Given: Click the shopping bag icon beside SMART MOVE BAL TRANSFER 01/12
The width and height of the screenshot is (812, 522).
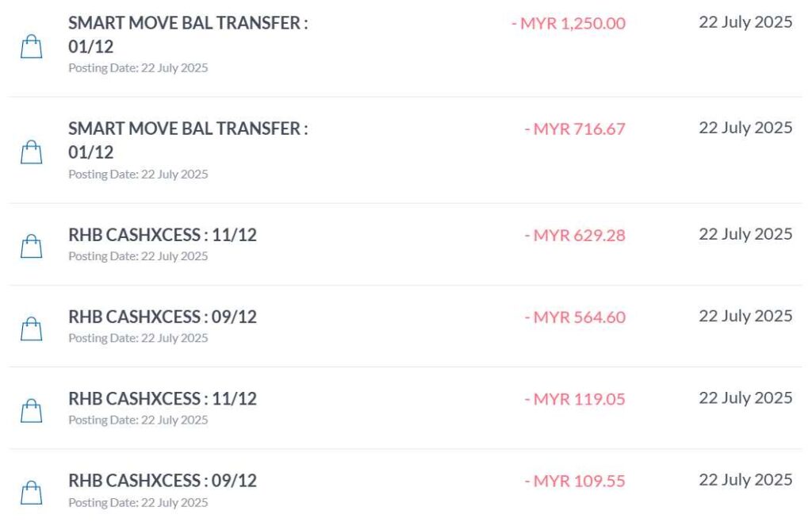Looking at the screenshot, I should click(x=33, y=46).
